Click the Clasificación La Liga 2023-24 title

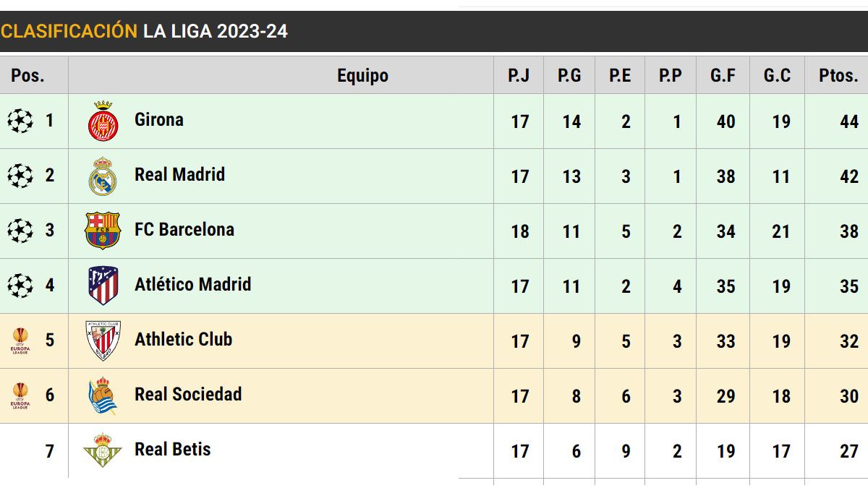[x=144, y=31]
